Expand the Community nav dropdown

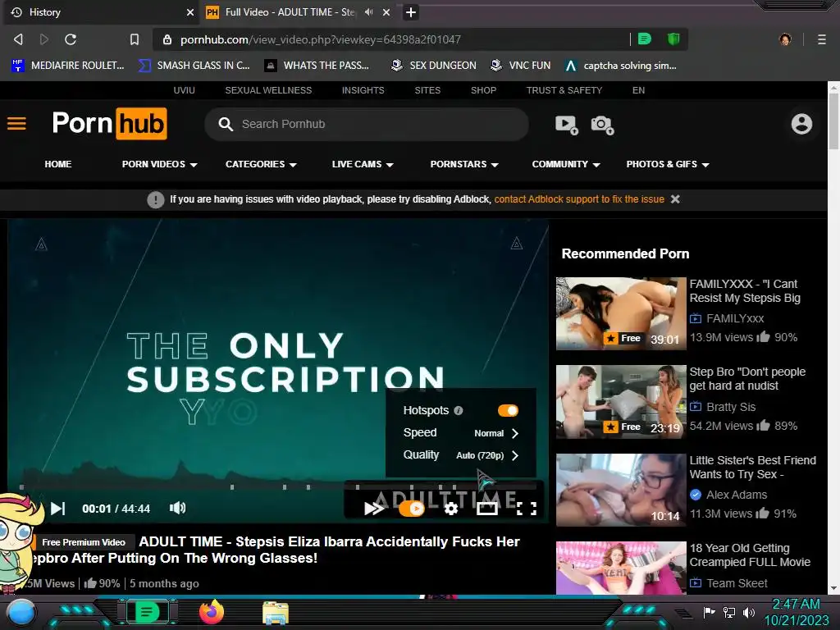coord(566,164)
